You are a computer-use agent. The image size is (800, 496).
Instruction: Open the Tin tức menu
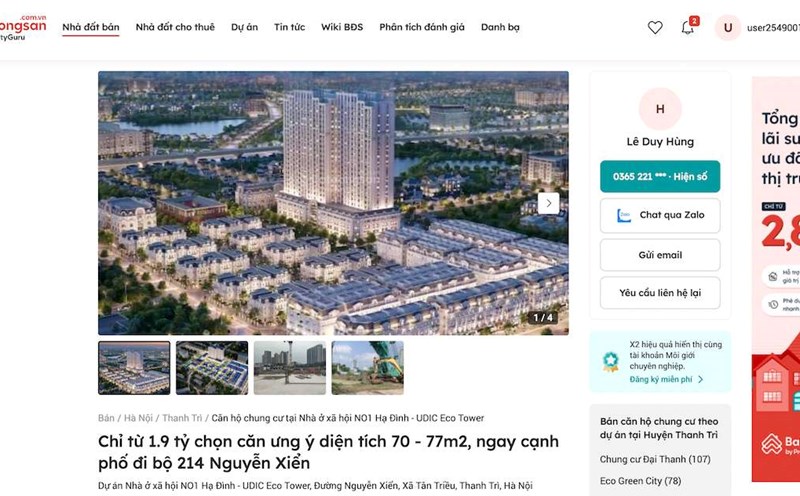coord(289,27)
